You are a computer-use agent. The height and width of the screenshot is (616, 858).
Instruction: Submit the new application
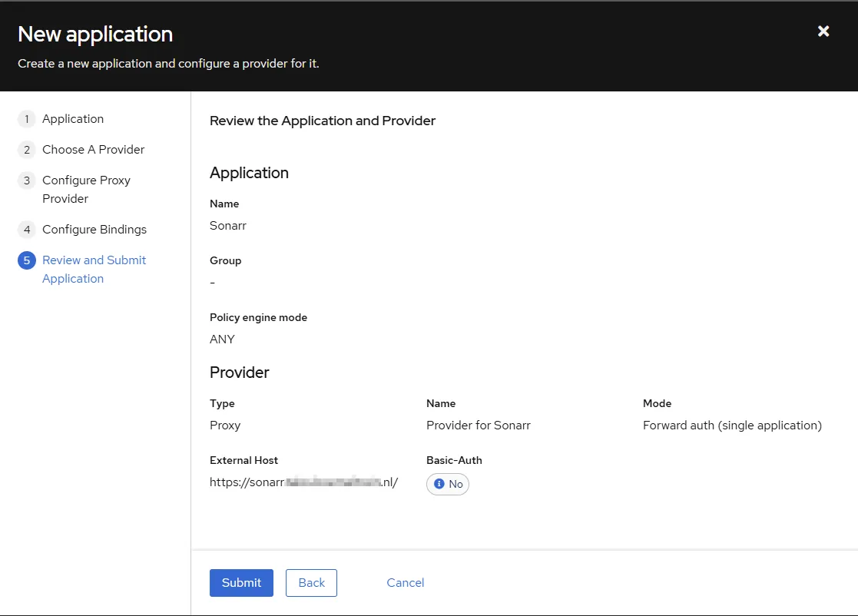pos(241,582)
